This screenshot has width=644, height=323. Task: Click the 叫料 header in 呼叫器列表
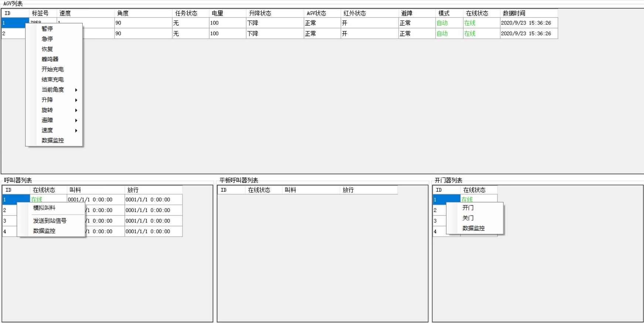[x=96, y=190]
